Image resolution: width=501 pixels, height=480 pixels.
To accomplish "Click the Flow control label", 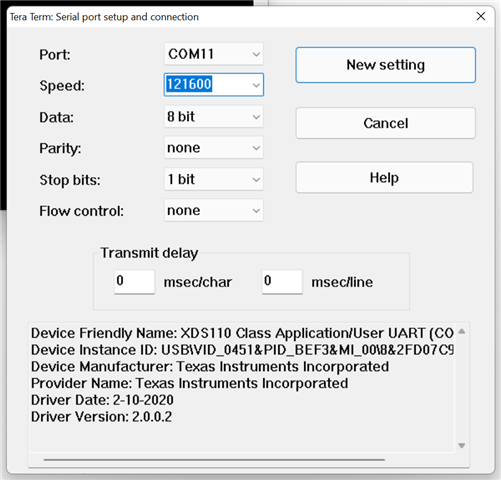I will (82, 211).
